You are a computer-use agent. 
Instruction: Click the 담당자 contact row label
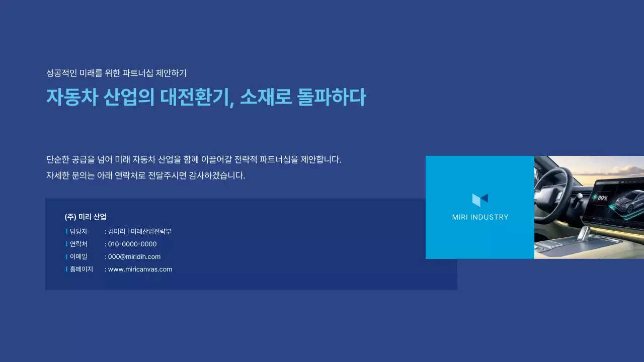coord(79,231)
